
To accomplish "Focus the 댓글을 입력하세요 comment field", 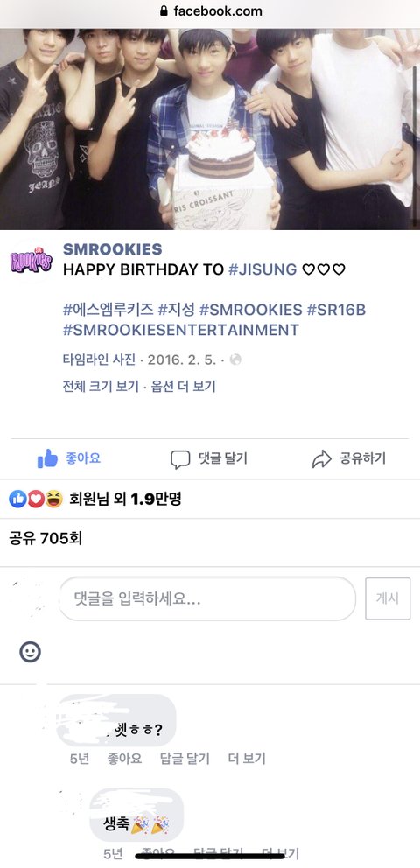I will tap(207, 598).
